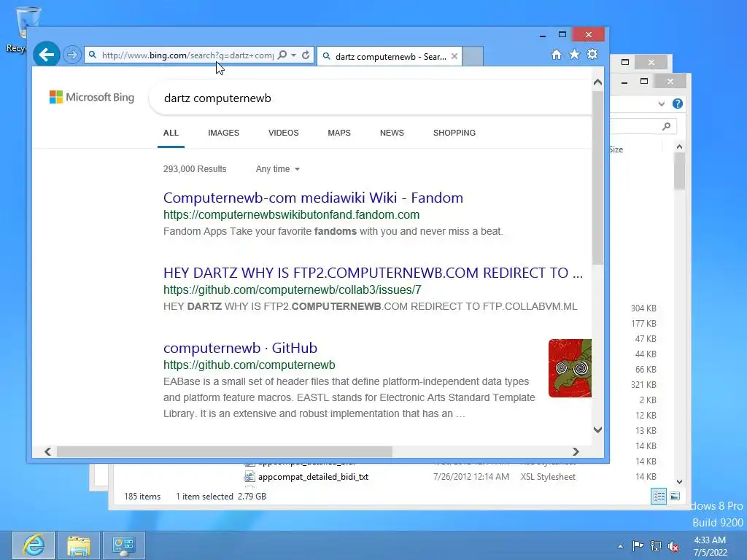Go to IE Home page icon
747x560 pixels.
click(557, 55)
